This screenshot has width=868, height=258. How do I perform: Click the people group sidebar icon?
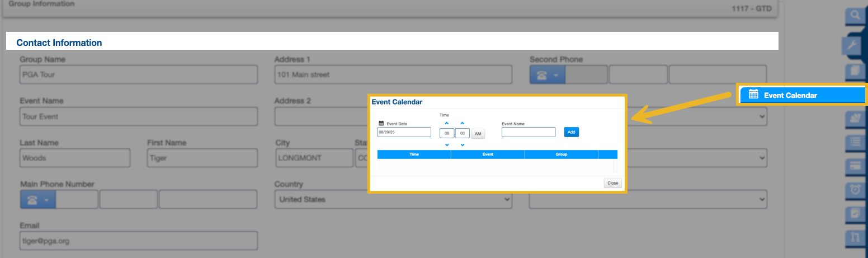tap(855, 118)
